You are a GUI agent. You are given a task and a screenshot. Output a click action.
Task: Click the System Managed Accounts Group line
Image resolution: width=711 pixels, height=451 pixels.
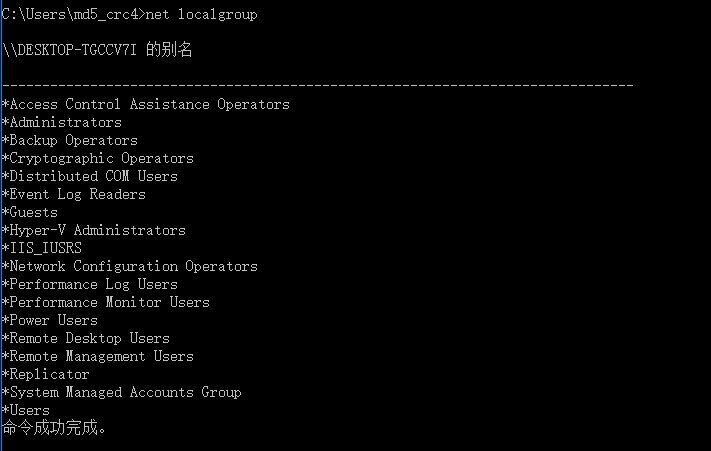click(x=122, y=392)
